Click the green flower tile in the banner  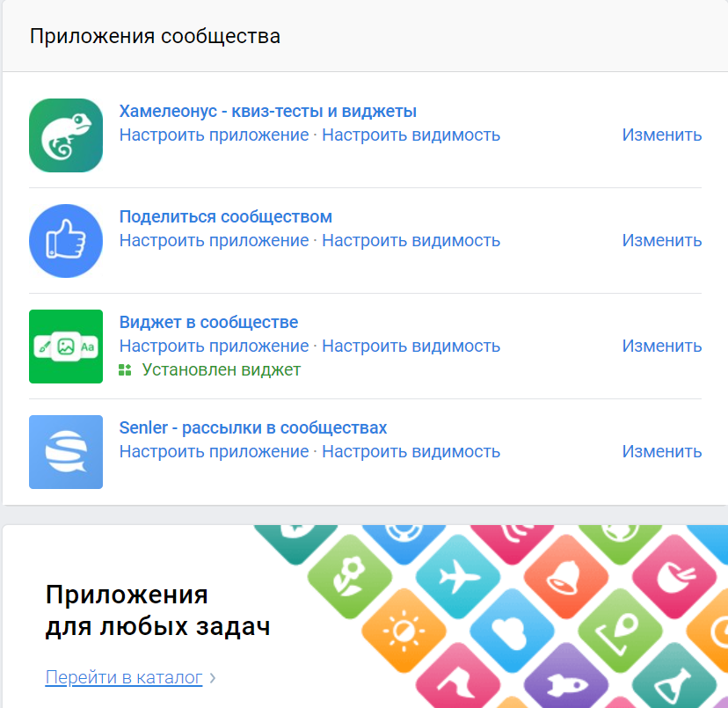point(350,577)
